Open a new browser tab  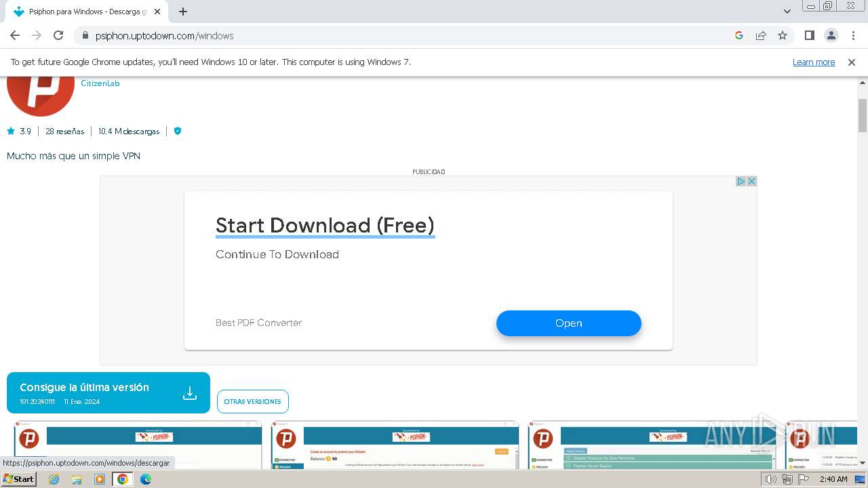183,12
